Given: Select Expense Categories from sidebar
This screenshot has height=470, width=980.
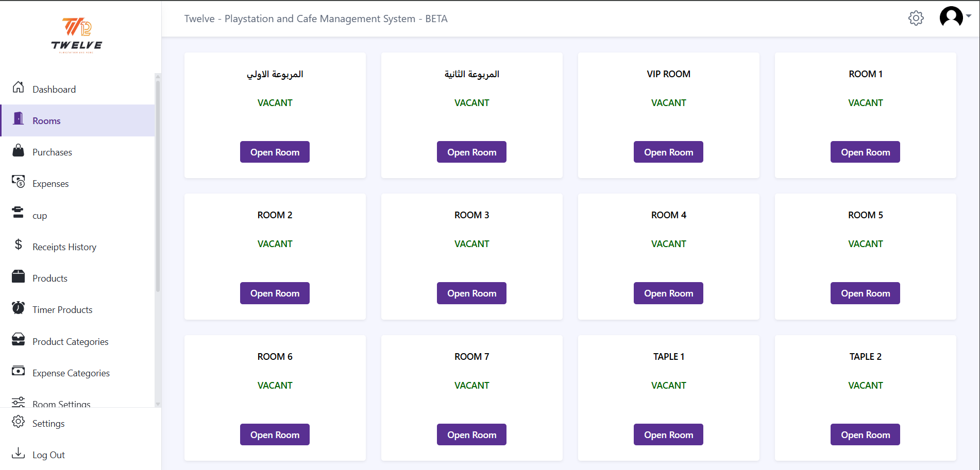Looking at the screenshot, I should point(71,373).
